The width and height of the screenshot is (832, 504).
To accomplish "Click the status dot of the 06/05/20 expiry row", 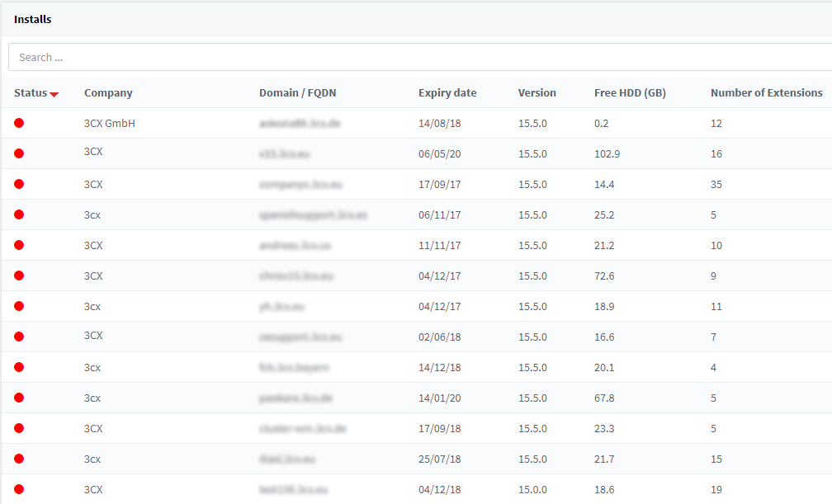I will (19, 153).
